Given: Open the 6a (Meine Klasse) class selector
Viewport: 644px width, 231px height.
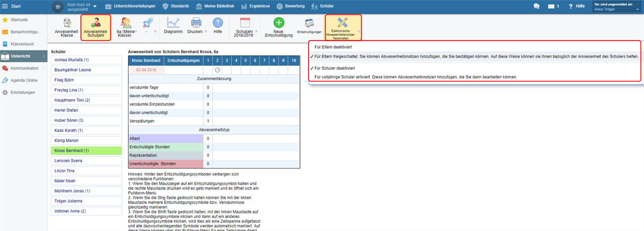Looking at the screenshot, I should pos(126,27).
